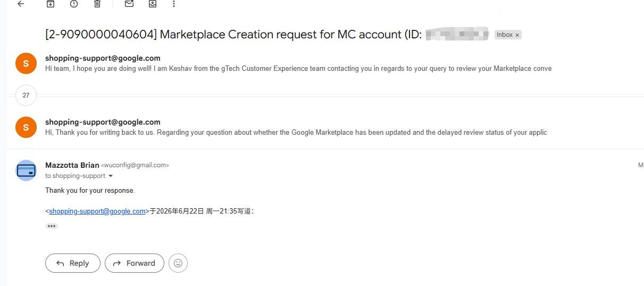Open the shopping-support@google.com link in message body
This screenshot has height=286, width=644.
click(97, 211)
